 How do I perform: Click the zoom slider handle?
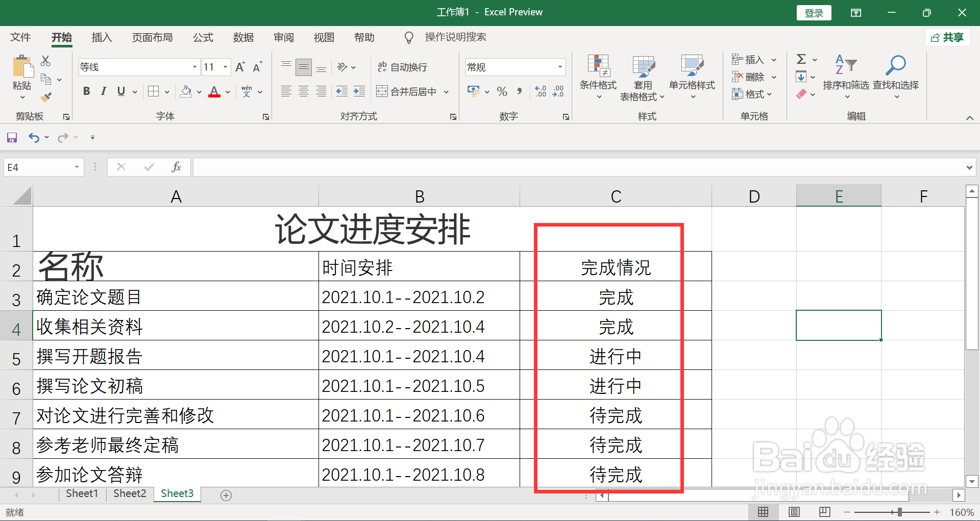(x=900, y=512)
